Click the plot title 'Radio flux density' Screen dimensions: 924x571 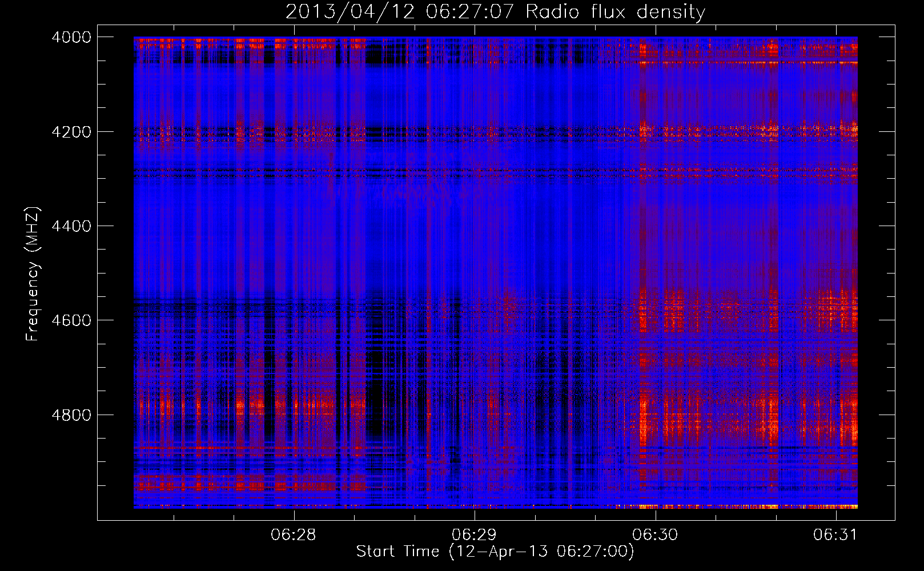(x=615, y=12)
